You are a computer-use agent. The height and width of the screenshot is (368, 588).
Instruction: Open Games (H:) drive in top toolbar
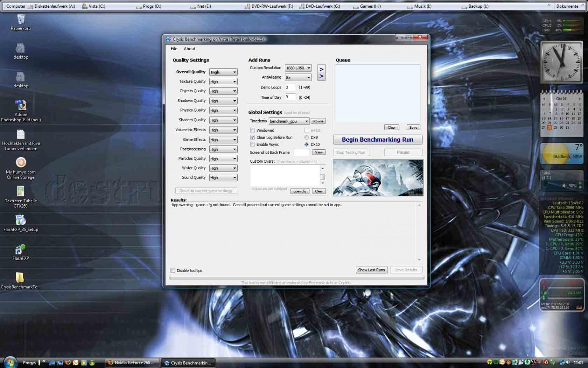(x=367, y=6)
